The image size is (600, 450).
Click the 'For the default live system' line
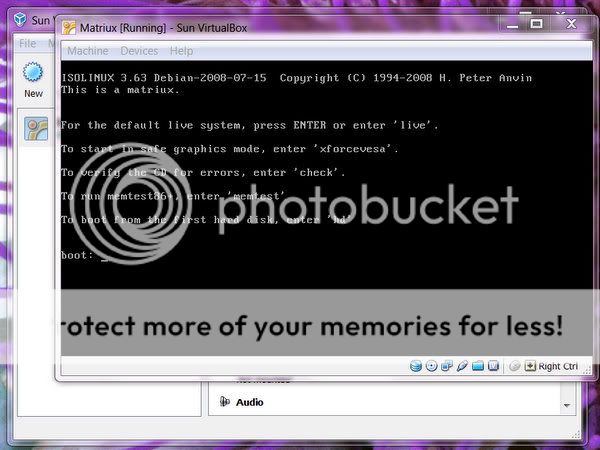[x=250, y=125]
